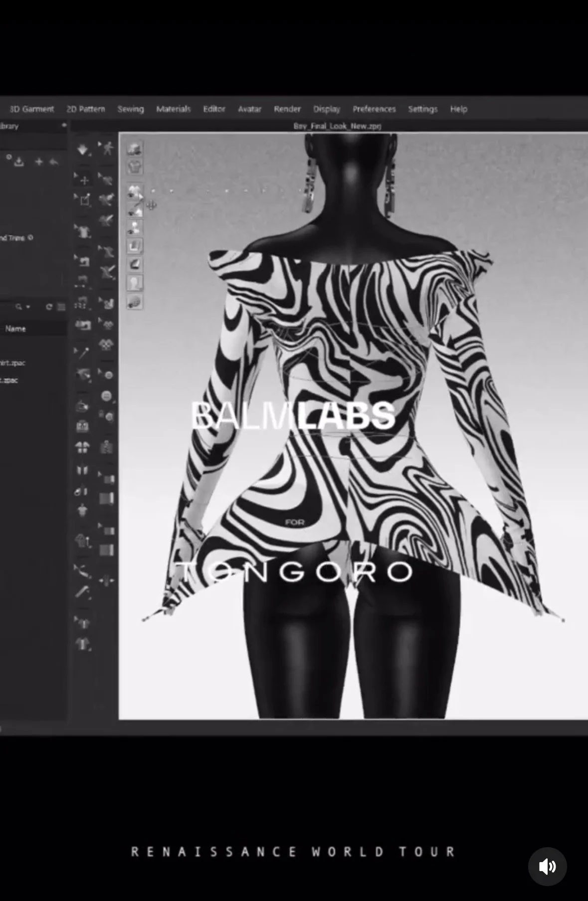Image resolution: width=588 pixels, height=901 pixels.
Task: Toggle the pattern layers viewport icon
Action: point(134,246)
